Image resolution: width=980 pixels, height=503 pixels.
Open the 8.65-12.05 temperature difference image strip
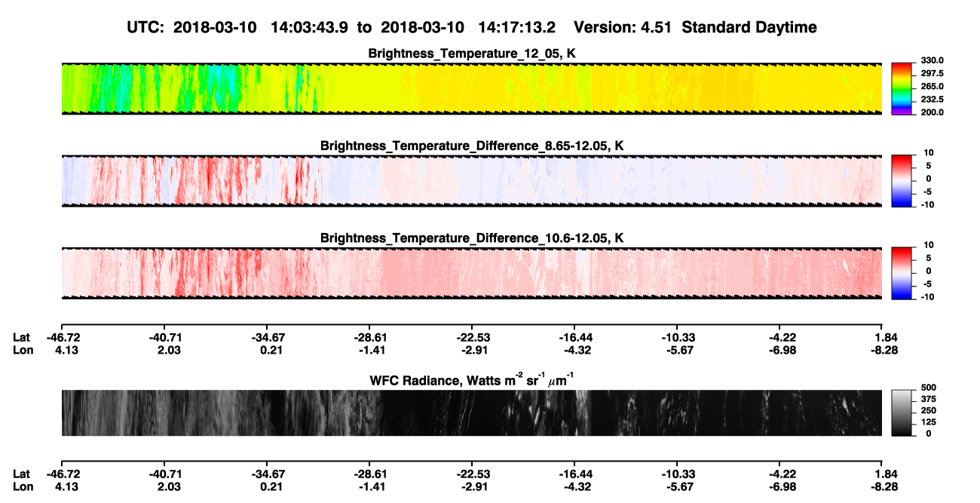coord(472,181)
